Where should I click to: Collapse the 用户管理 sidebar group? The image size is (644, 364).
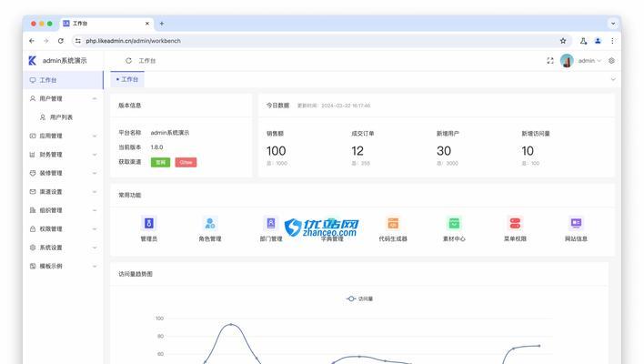95,98
